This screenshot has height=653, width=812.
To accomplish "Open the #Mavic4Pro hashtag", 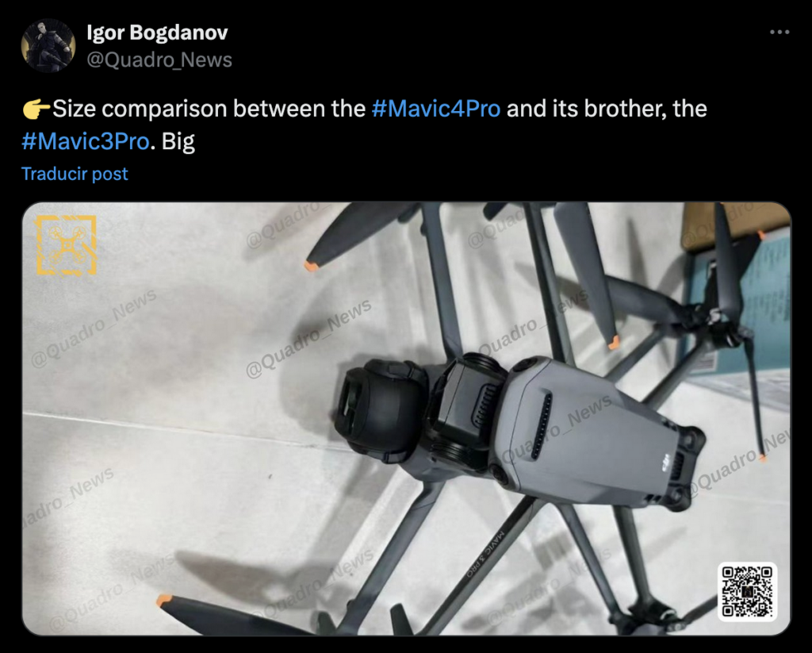I will 436,109.
